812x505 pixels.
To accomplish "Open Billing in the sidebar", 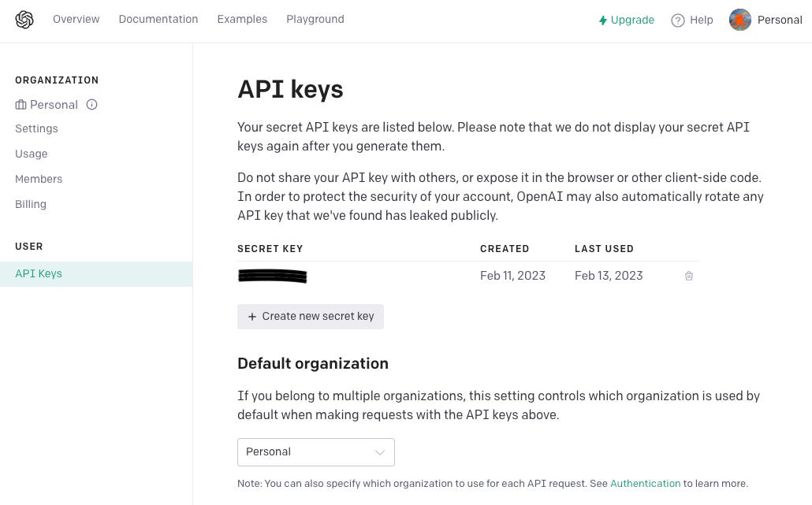I will tap(31, 204).
